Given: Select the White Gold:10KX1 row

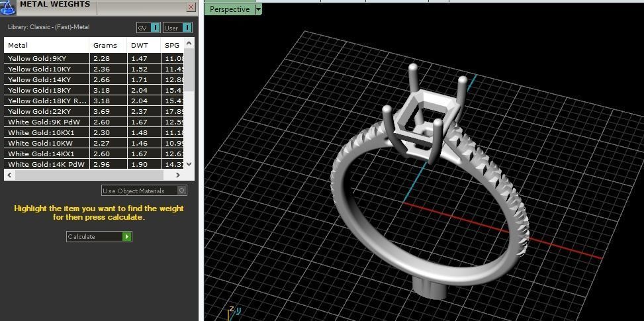Looking at the screenshot, I should [x=94, y=132].
